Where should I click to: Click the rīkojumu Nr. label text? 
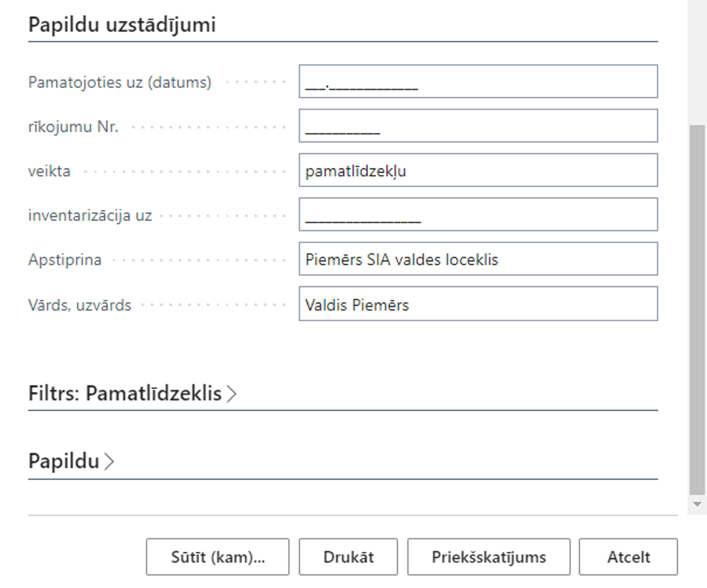click(73, 127)
